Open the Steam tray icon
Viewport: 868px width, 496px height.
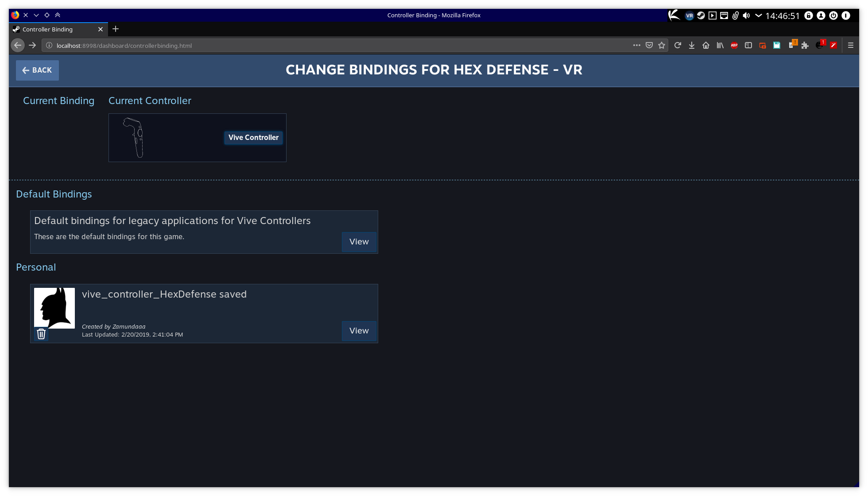point(701,15)
